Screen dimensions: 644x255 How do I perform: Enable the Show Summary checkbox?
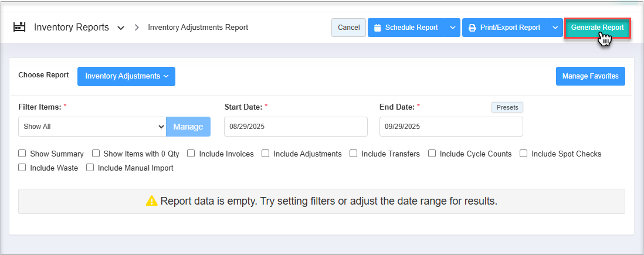22,154
